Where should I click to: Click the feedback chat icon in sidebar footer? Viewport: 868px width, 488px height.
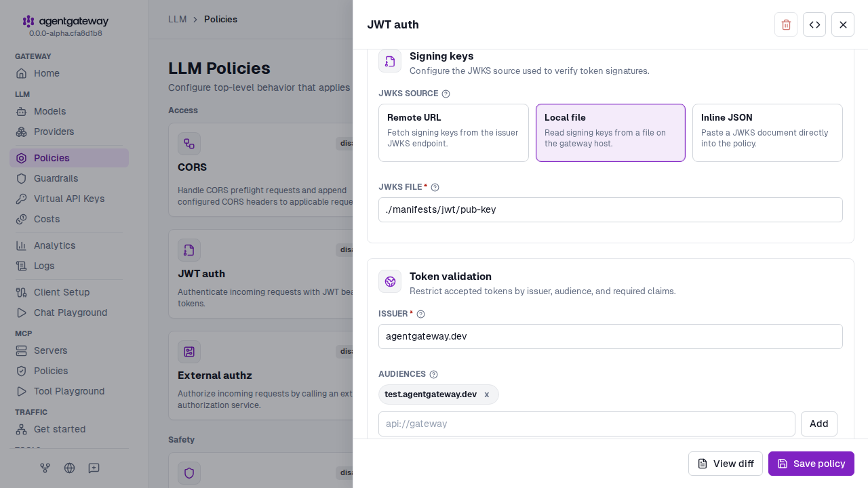pos(94,468)
